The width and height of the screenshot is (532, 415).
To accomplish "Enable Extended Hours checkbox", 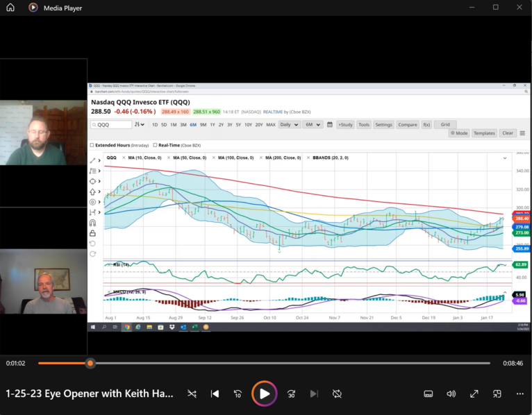I will click(x=92, y=145).
